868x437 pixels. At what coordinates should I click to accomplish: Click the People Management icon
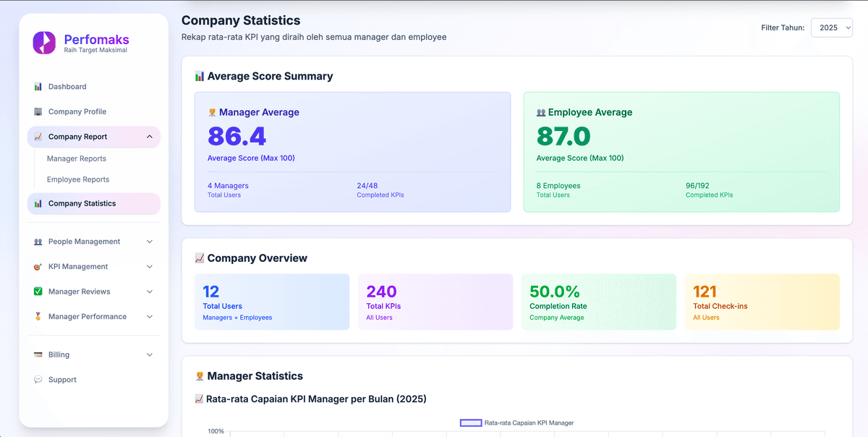click(x=38, y=242)
